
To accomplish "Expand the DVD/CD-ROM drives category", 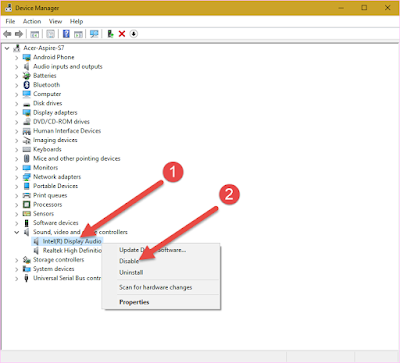I will click(x=16, y=122).
